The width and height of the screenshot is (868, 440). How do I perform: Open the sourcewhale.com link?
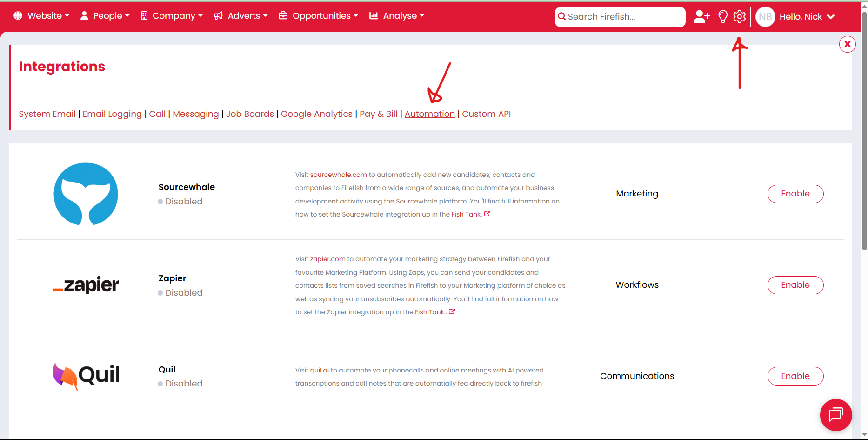coord(339,175)
